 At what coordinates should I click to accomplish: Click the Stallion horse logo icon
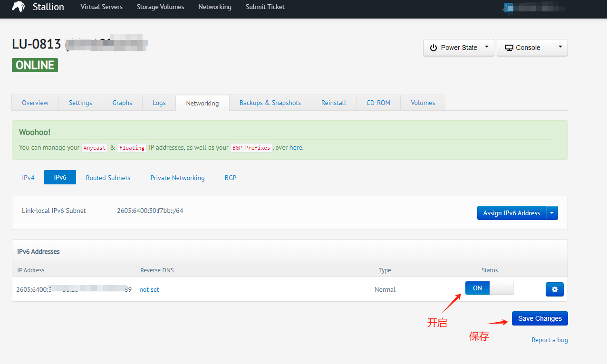coord(18,7)
